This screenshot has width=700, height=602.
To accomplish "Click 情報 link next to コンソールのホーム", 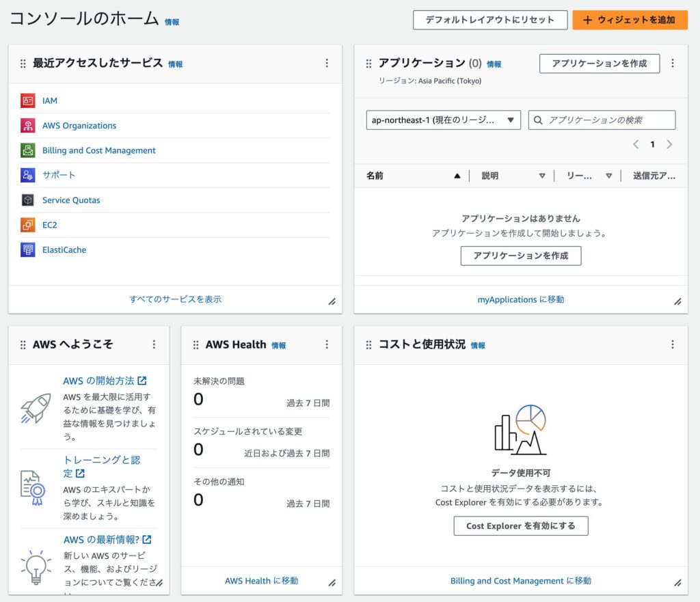I will pyautogui.click(x=172, y=23).
